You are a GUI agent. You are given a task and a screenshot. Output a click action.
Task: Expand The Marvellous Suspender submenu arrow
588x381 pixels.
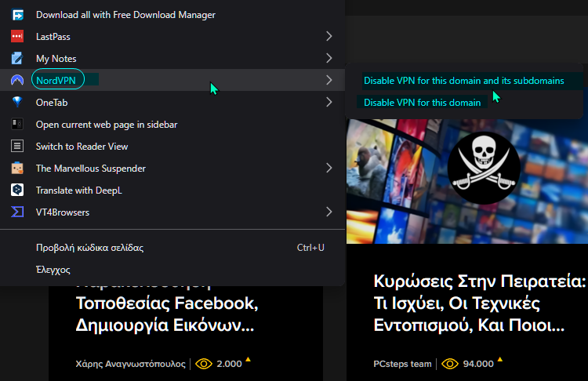(x=328, y=168)
